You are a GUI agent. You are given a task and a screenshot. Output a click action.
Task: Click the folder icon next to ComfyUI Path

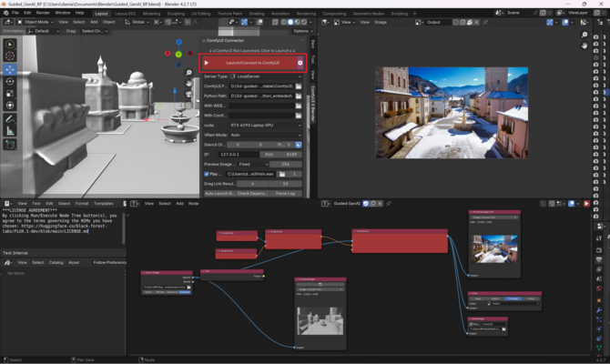pyautogui.click(x=300, y=85)
